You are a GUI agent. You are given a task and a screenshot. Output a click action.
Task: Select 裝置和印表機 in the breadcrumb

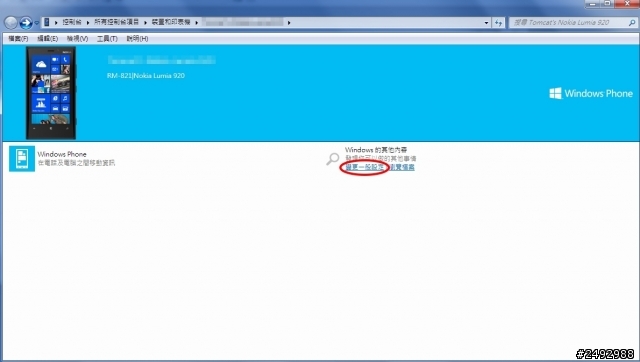click(x=171, y=22)
